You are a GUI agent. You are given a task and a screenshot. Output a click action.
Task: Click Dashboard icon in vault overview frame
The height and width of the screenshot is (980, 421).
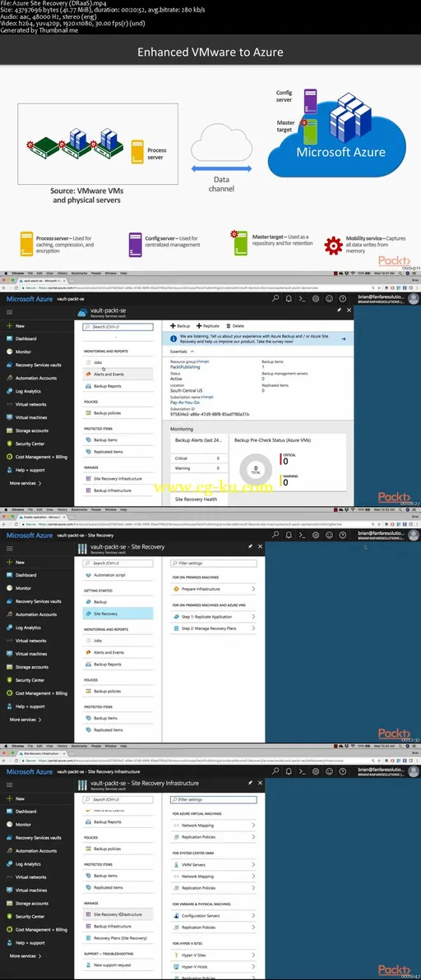(9, 338)
